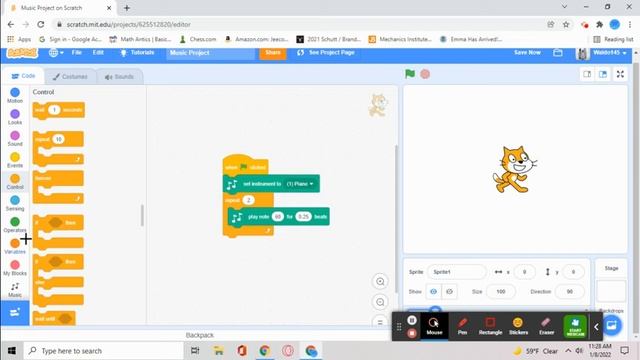Select the Mouse tool in recorder toolbar
The image size is (640, 360).
[434, 326]
